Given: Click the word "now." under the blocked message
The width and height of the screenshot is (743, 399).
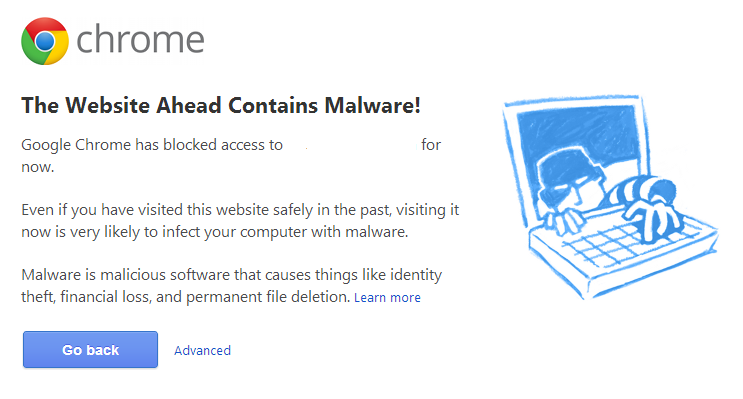Looking at the screenshot, I should [38, 167].
